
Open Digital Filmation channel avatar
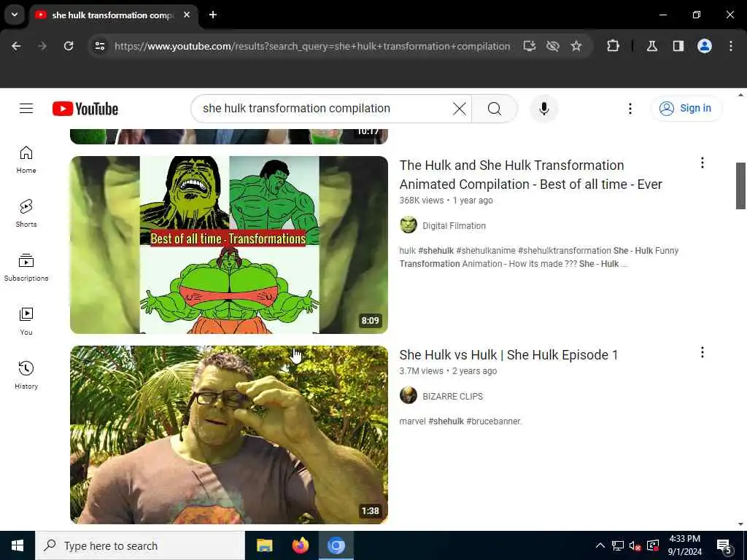pos(409,225)
